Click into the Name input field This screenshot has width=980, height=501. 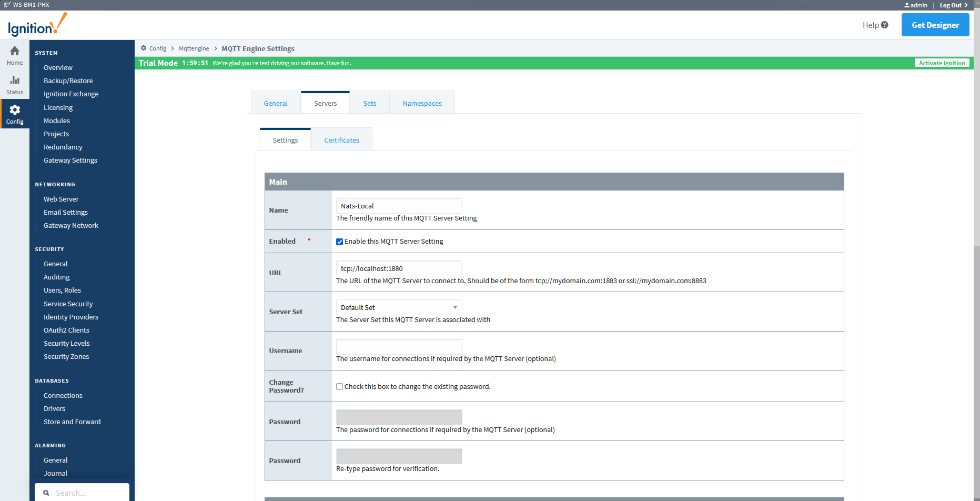coord(399,206)
